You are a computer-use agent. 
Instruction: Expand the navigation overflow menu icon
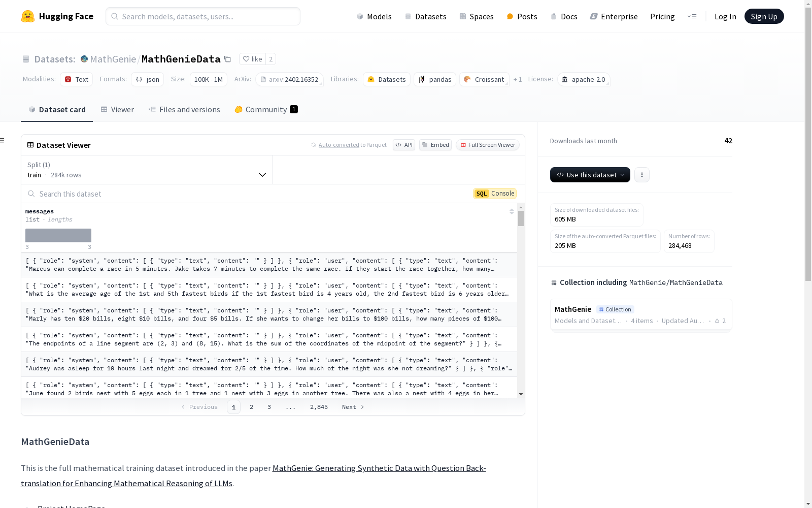(692, 16)
